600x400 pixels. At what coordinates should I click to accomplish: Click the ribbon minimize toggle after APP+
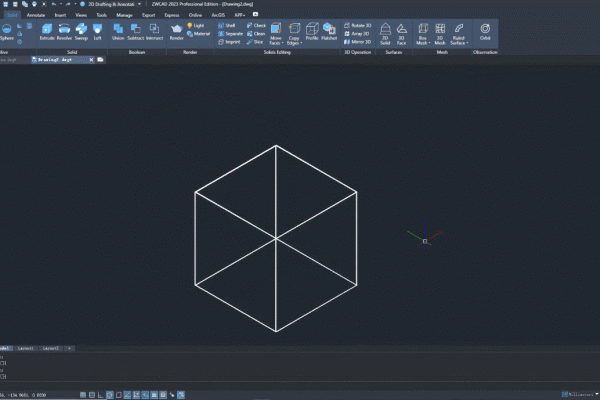click(256, 15)
